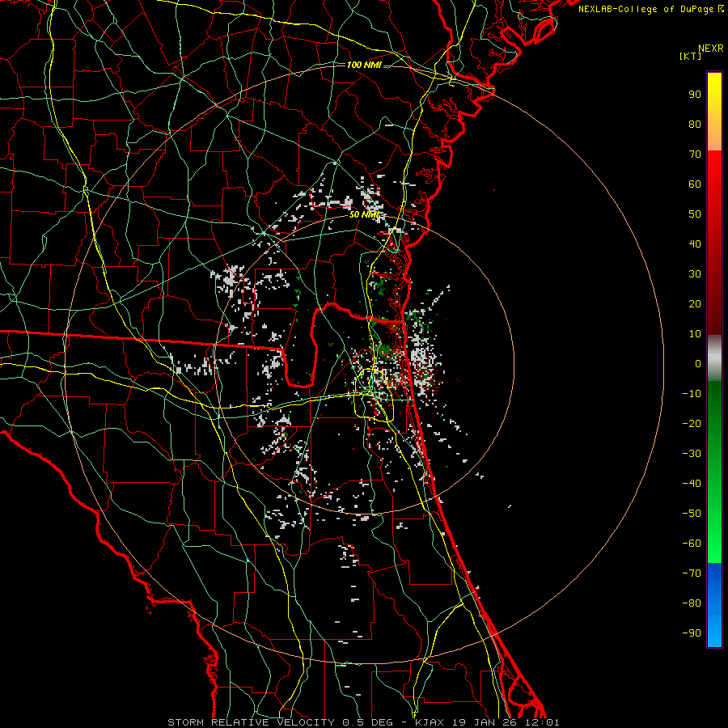728x728 pixels.
Task: Click the "0" value on the velocity scale
Action: 698,364
